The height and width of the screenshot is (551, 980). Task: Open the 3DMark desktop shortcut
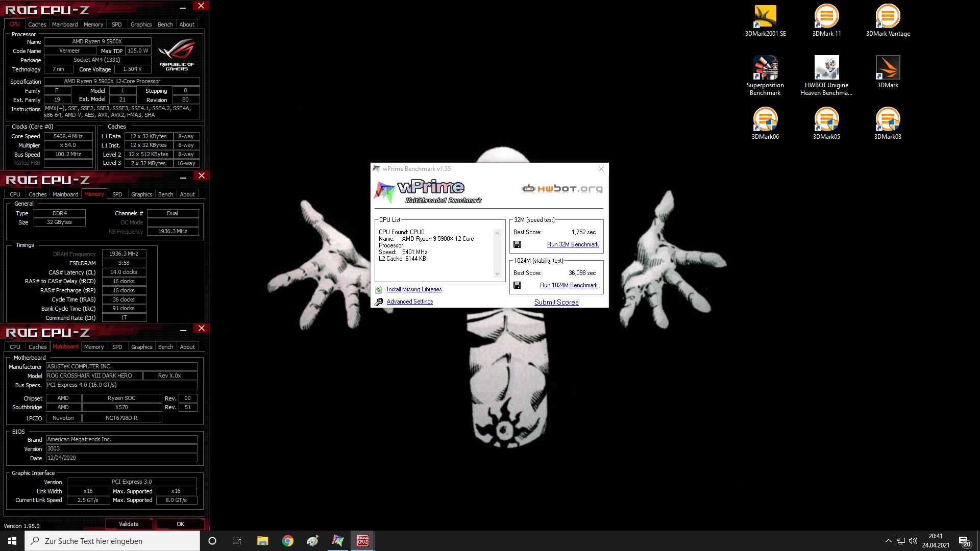pos(888,72)
